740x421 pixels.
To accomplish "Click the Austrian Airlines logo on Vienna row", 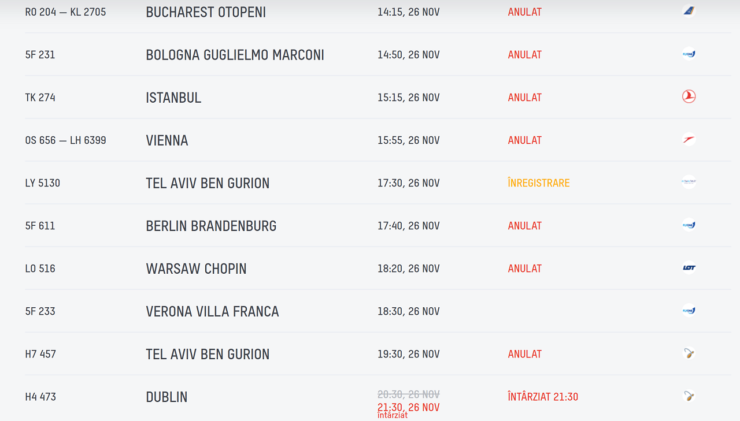I will tap(689, 139).
